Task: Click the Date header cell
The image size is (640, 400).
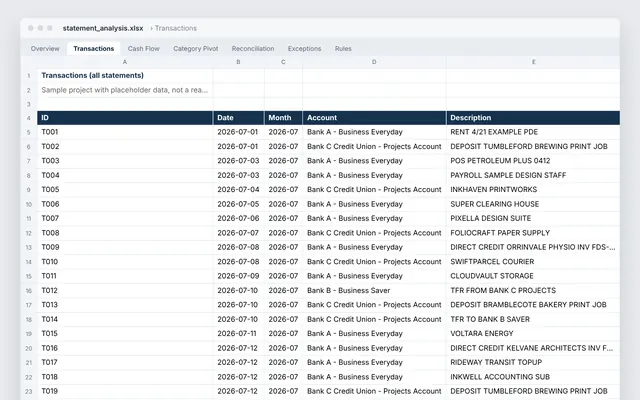Action: pos(238,118)
